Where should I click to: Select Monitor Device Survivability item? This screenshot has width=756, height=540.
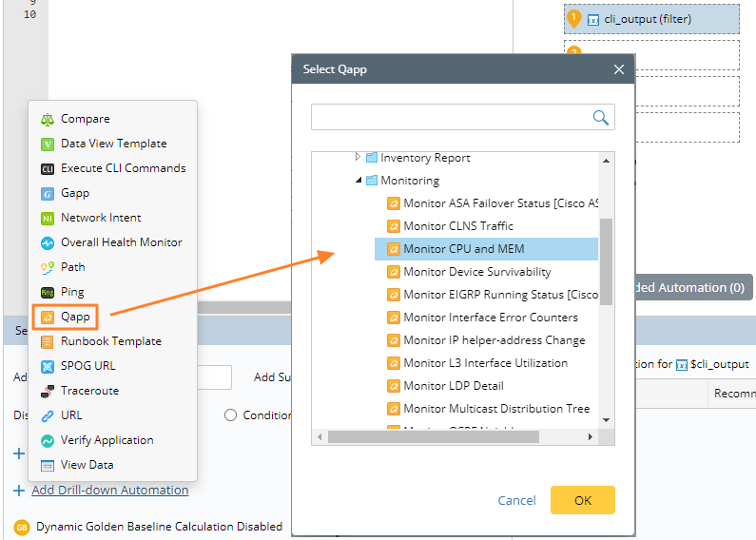tap(476, 272)
